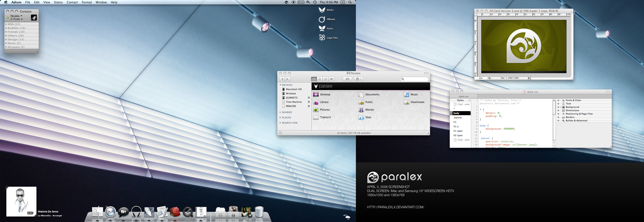Go forward in Finder window
The width and height of the screenshot is (644, 222).
[288, 79]
